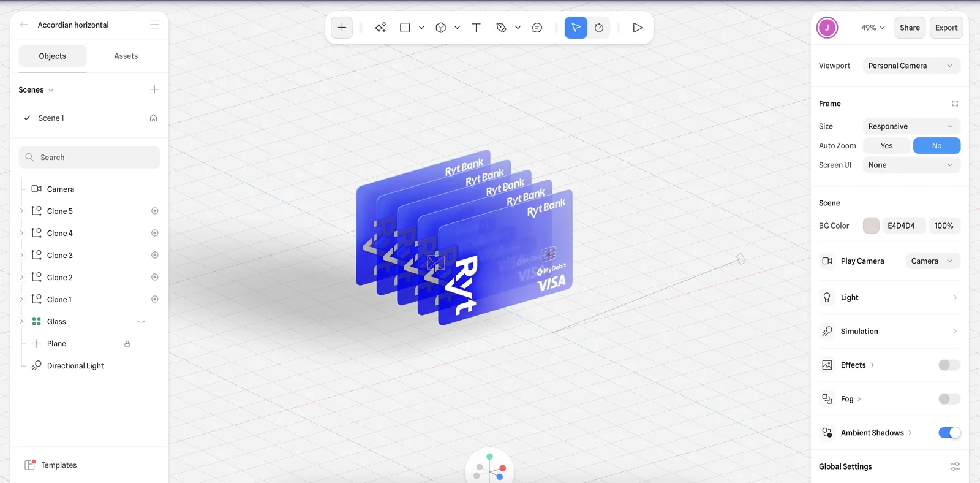980x483 pixels.
Task: Click the toolbar plus add button
Action: pyautogui.click(x=342, y=28)
